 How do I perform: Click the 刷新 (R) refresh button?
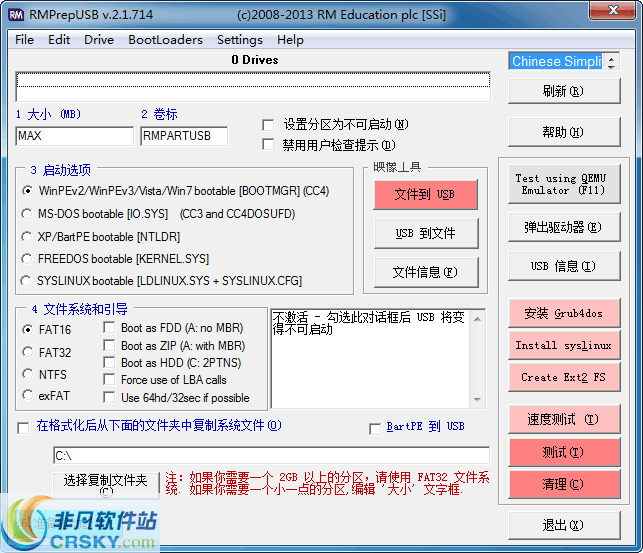564,91
